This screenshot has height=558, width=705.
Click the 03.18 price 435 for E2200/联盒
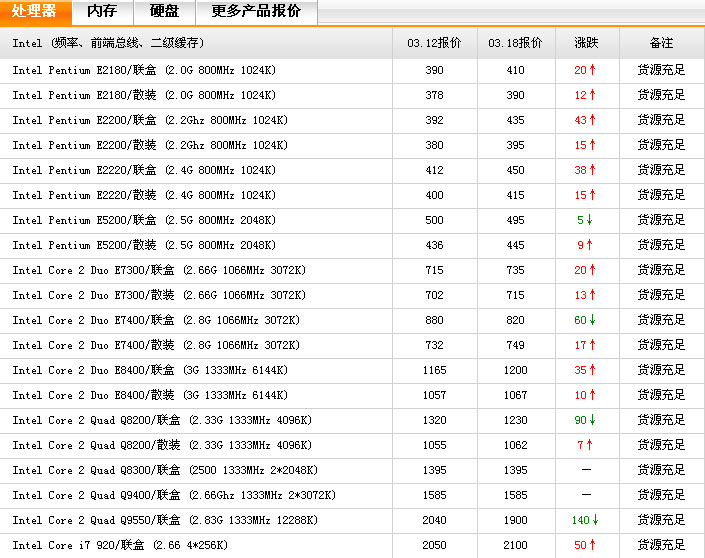coord(515,120)
